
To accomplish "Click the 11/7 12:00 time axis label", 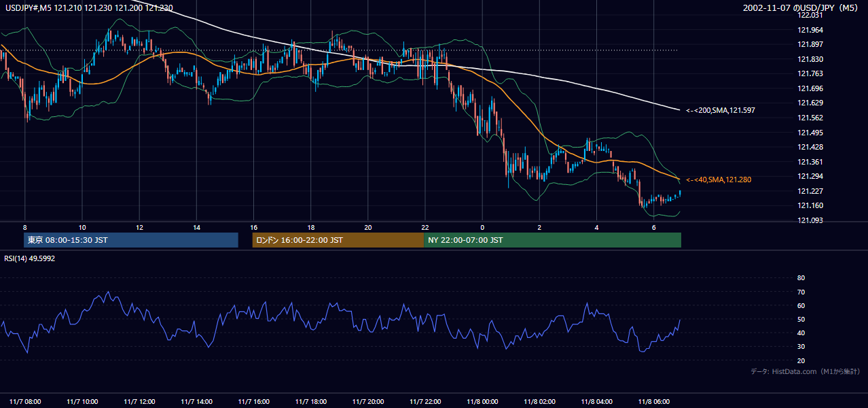I will (139, 401).
